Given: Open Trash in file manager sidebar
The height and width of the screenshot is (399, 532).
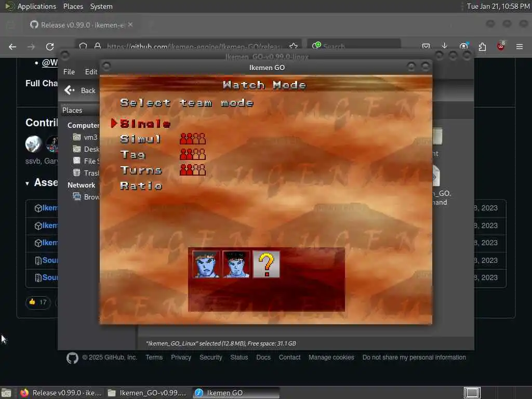Looking at the screenshot, I should click(x=86, y=172).
